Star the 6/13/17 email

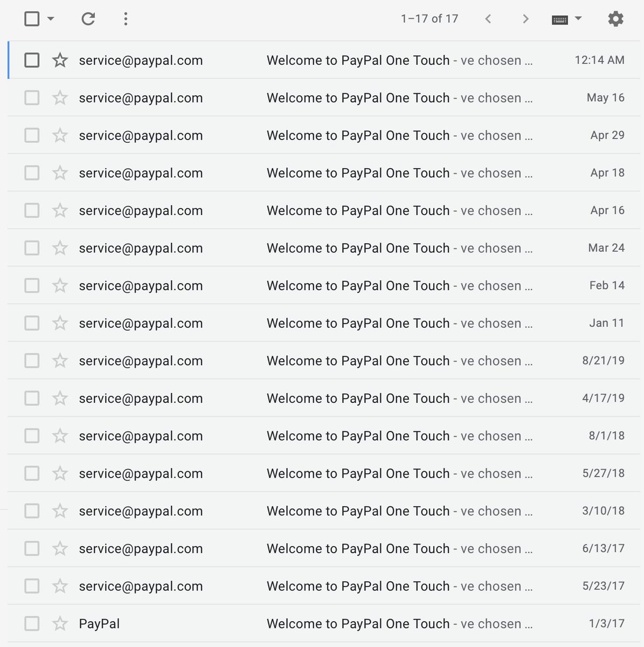coord(60,548)
